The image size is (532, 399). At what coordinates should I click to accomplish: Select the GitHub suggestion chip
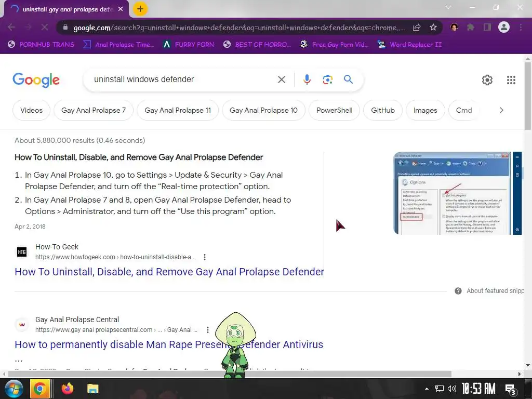pos(383,110)
